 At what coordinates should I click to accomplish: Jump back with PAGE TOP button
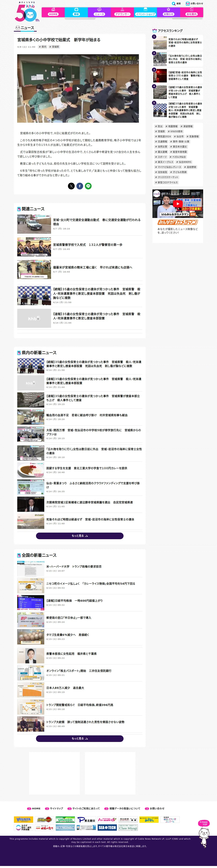(203, 823)
